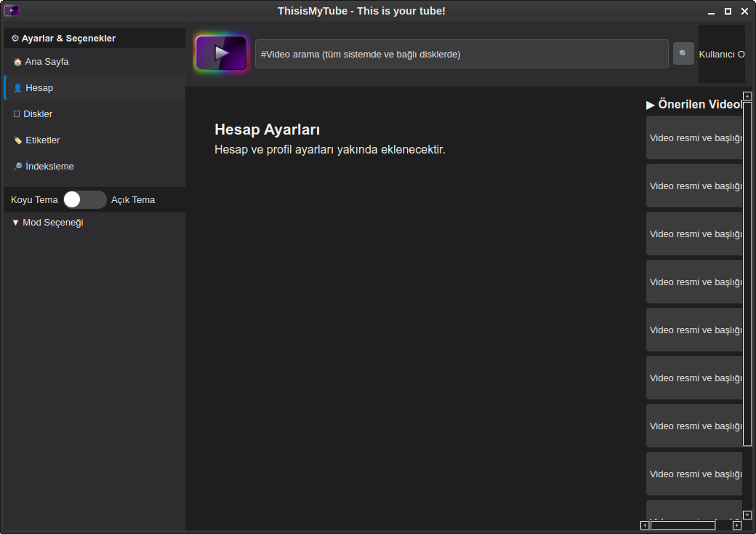
Task: Focus the video search input field
Action: 462,54
